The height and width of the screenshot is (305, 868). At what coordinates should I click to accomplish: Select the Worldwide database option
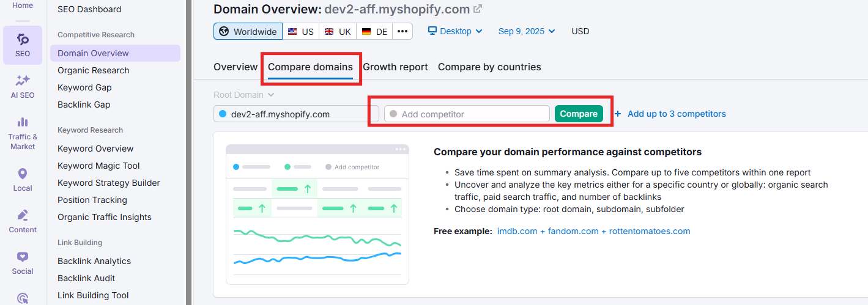248,31
